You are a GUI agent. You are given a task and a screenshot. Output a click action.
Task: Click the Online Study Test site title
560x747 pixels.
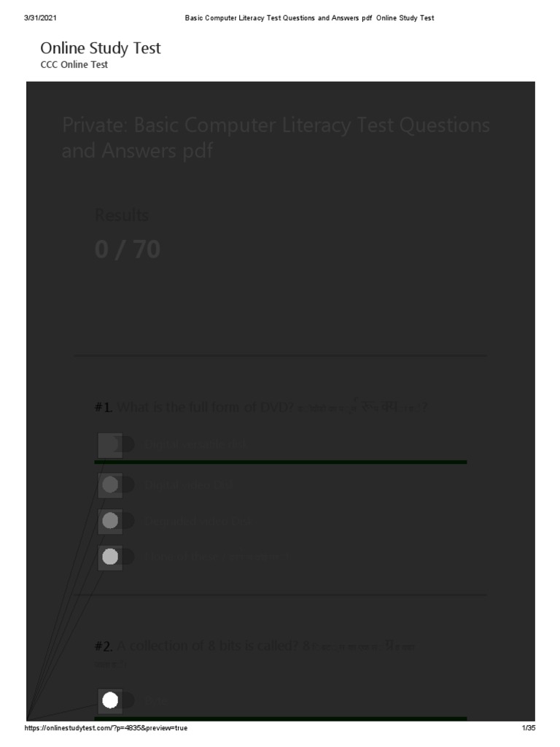[101, 48]
